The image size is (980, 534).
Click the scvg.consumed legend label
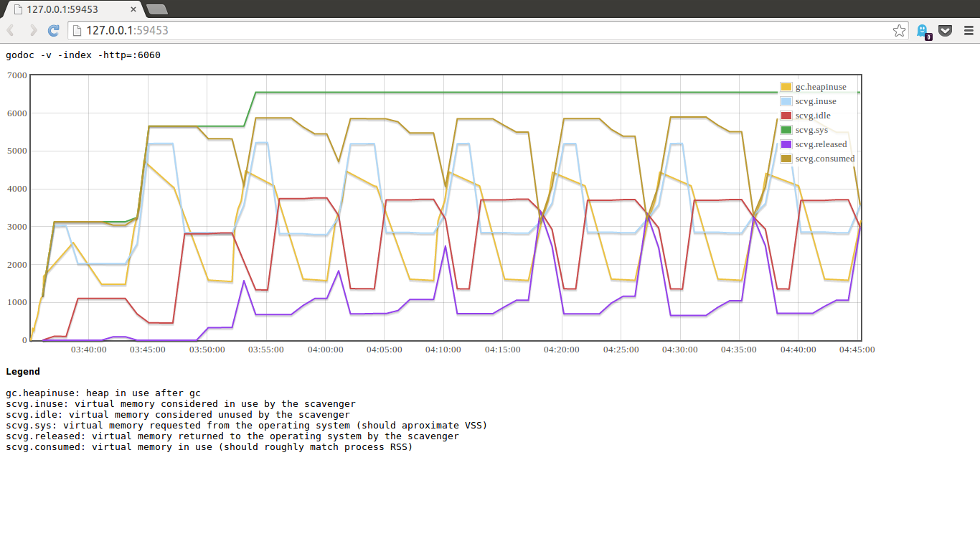(824, 159)
